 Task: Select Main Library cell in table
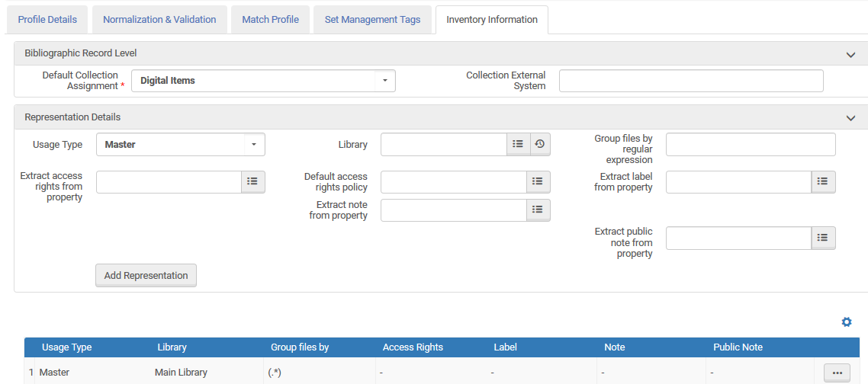(x=181, y=373)
